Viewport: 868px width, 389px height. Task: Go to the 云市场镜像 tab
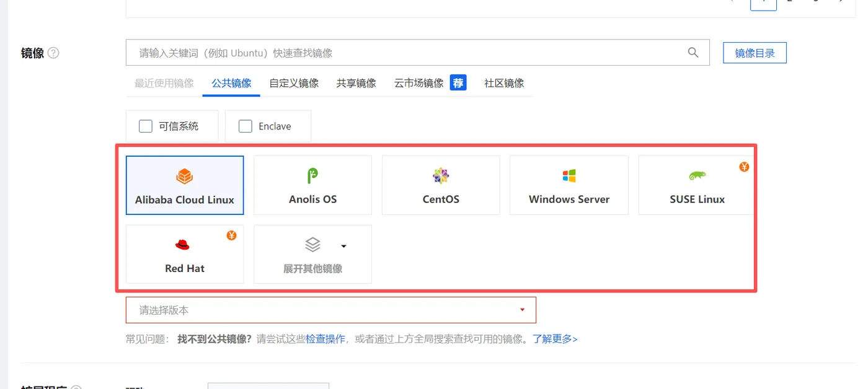tap(419, 83)
